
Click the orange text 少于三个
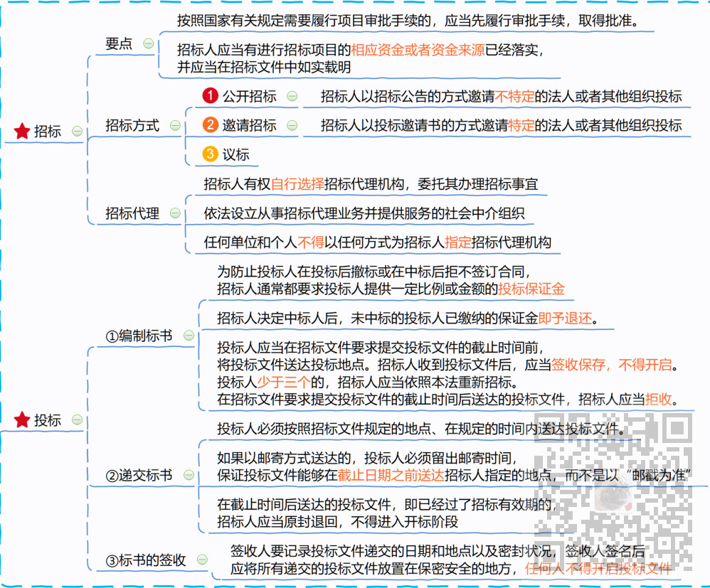284,382
